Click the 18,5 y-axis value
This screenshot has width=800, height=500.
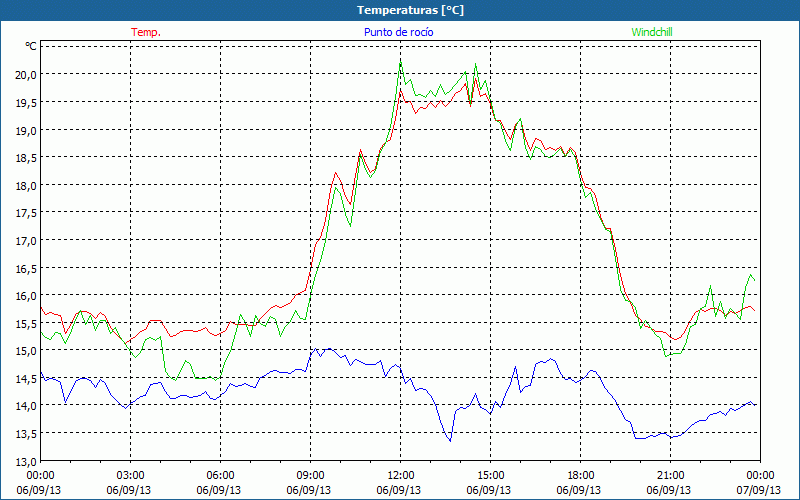(x=26, y=158)
